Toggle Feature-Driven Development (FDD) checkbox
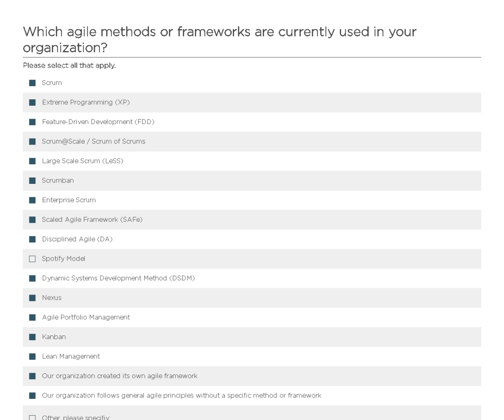 point(32,122)
